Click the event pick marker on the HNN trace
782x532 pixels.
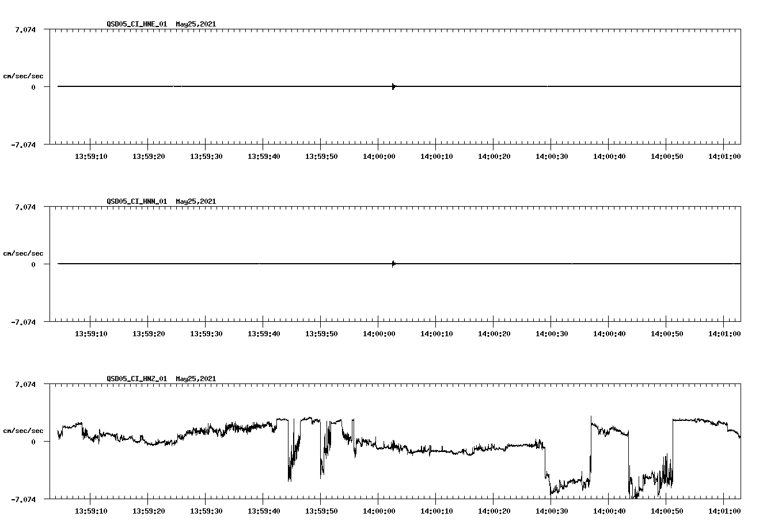[x=392, y=263]
